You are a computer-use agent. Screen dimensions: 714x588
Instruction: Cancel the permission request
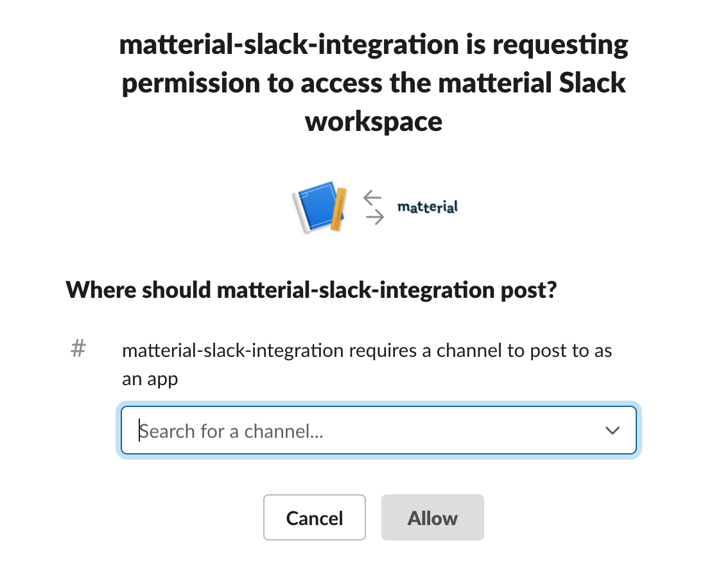coord(315,517)
